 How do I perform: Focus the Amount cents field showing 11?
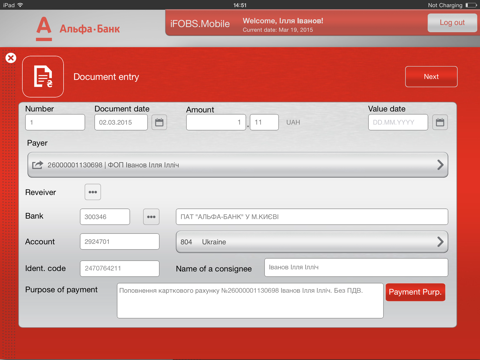[x=264, y=122]
